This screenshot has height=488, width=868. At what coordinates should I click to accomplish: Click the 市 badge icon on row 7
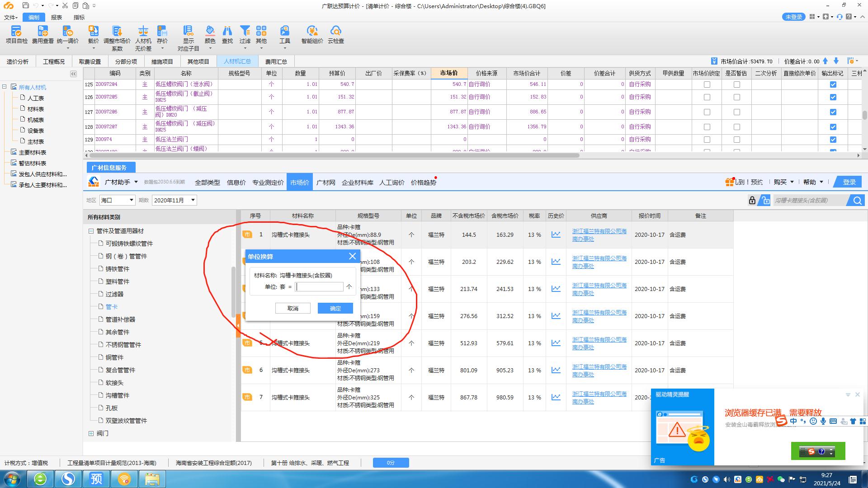pos(247,397)
